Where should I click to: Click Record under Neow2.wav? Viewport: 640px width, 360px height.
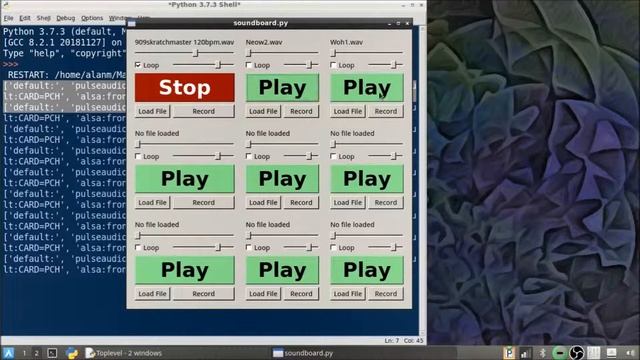[x=301, y=111]
